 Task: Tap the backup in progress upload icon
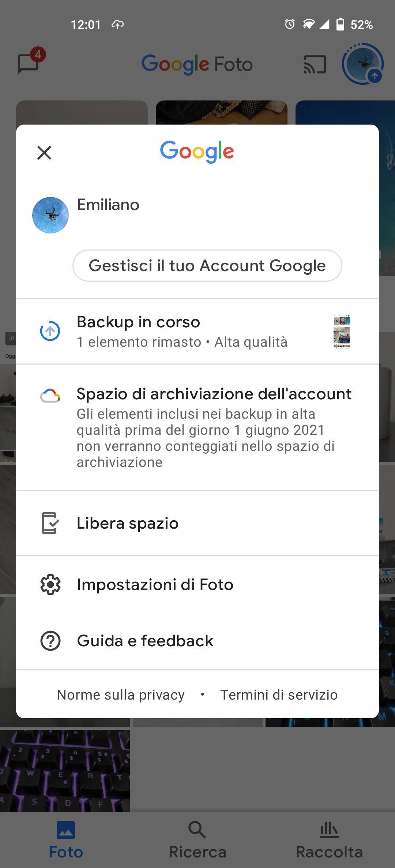pos(50,331)
